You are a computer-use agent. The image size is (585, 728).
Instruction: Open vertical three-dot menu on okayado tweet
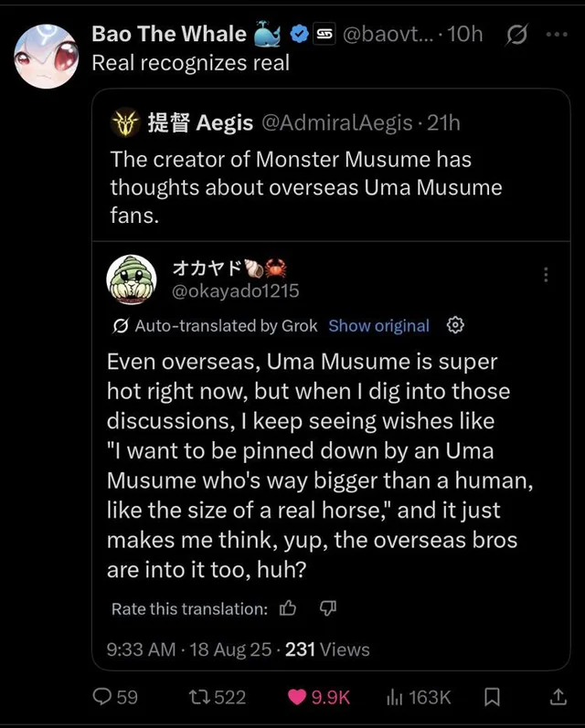pyautogui.click(x=546, y=274)
